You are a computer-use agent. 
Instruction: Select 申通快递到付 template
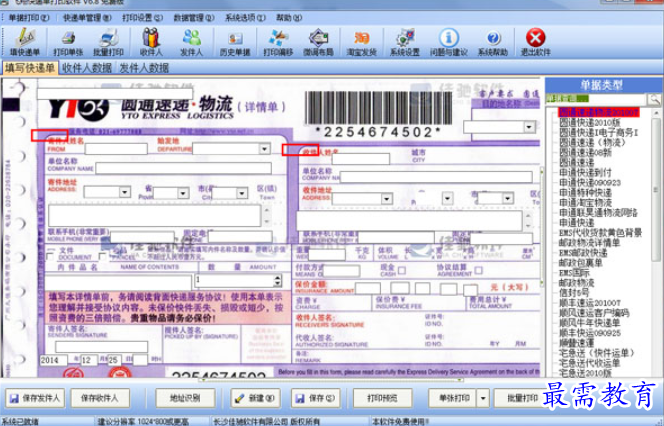[585, 173]
